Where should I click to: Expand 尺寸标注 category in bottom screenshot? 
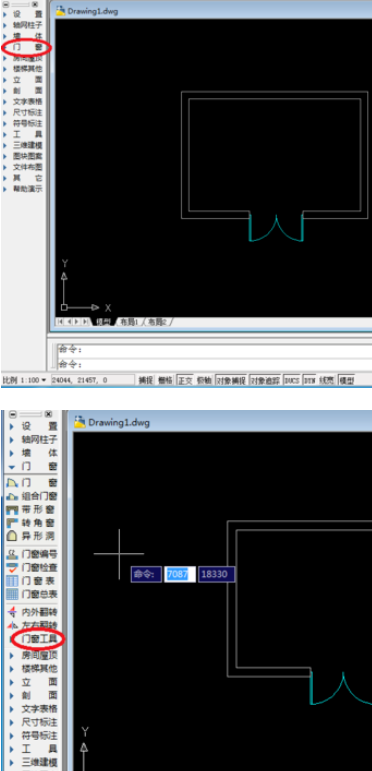pos(33,722)
